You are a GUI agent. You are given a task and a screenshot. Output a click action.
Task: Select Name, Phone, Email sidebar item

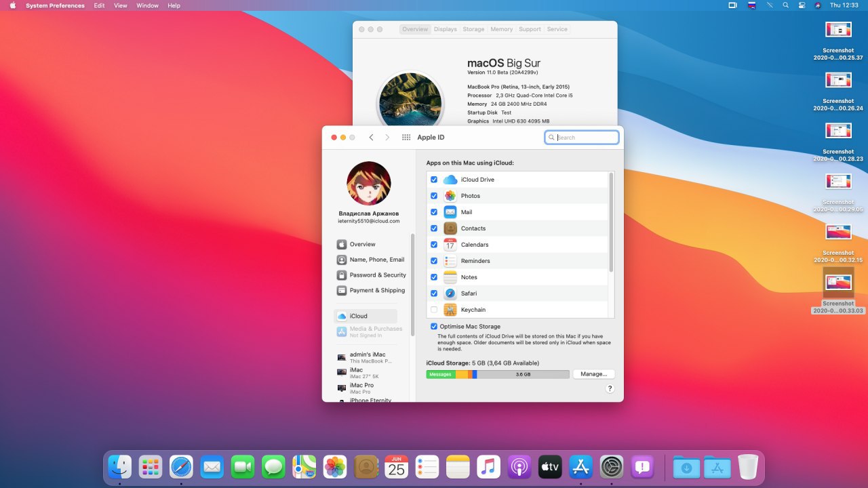tap(370, 260)
